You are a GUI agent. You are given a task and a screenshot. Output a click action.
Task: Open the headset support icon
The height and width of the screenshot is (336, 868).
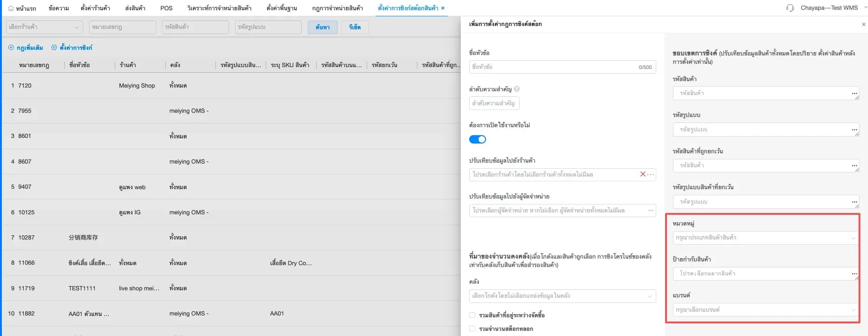pyautogui.click(x=790, y=8)
